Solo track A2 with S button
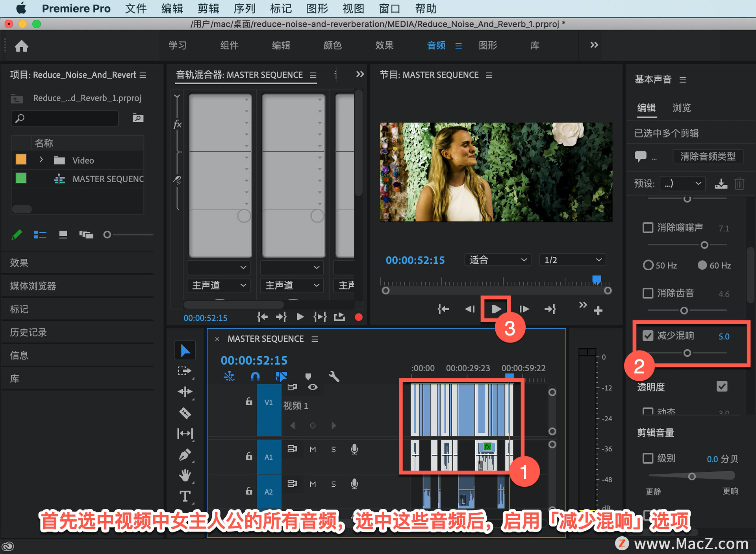This screenshot has width=756, height=554. coord(334,484)
